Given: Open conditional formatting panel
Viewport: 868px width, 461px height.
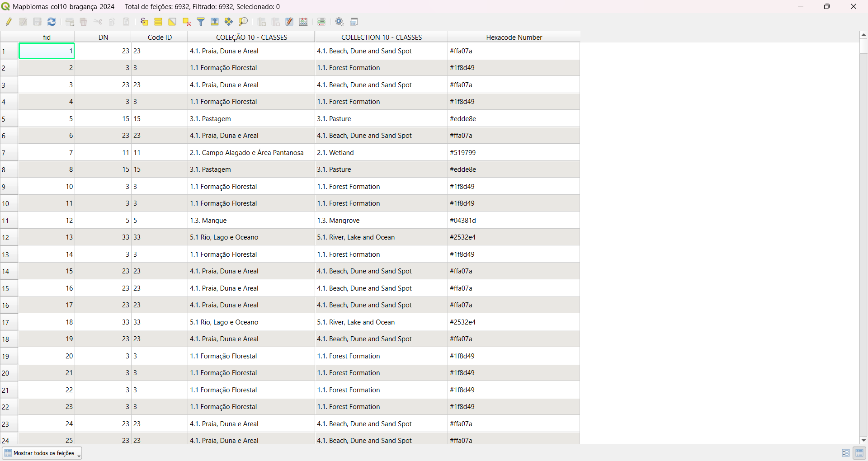Looking at the screenshot, I should pos(321,22).
